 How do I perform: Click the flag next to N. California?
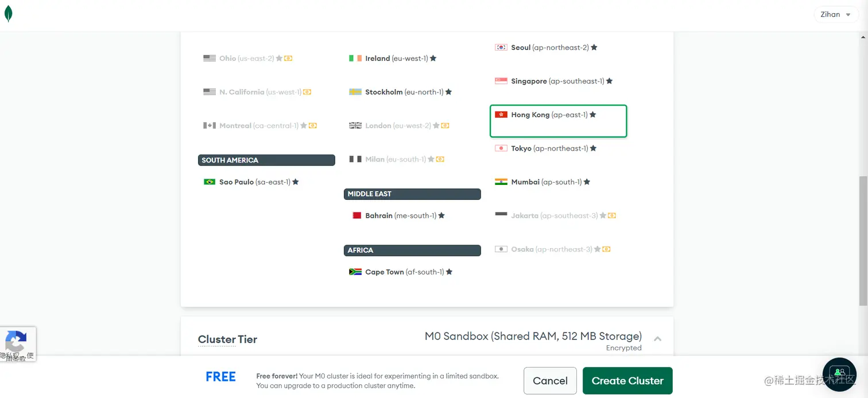210,92
